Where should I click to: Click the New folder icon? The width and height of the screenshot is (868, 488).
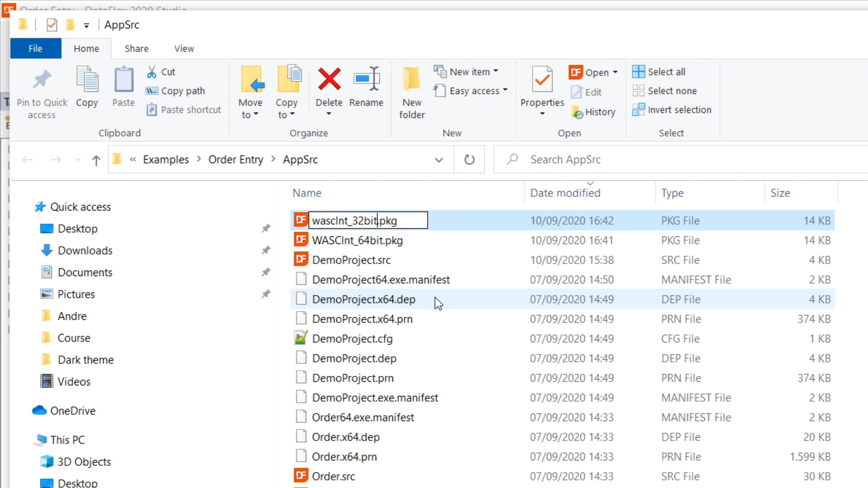(411, 80)
